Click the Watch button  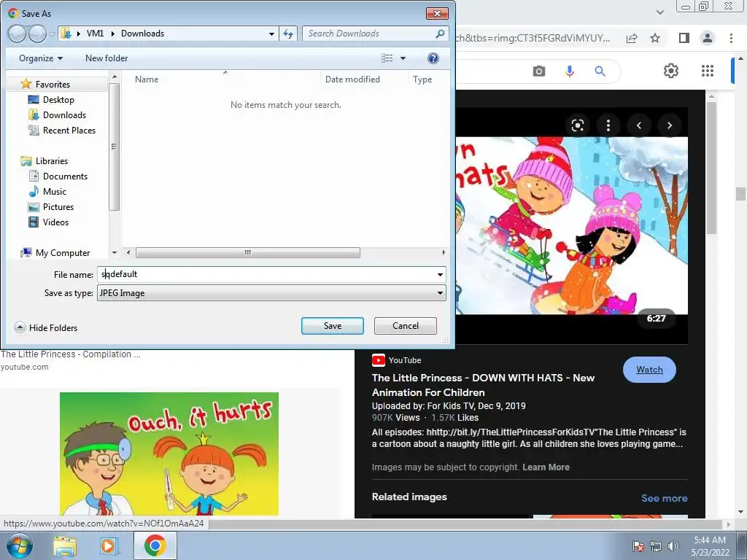coord(649,370)
